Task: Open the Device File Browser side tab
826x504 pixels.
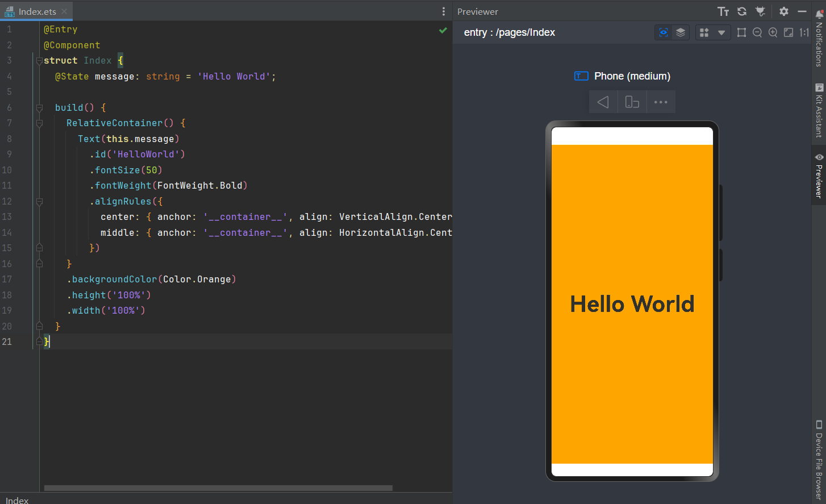Action: tap(819, 459)
